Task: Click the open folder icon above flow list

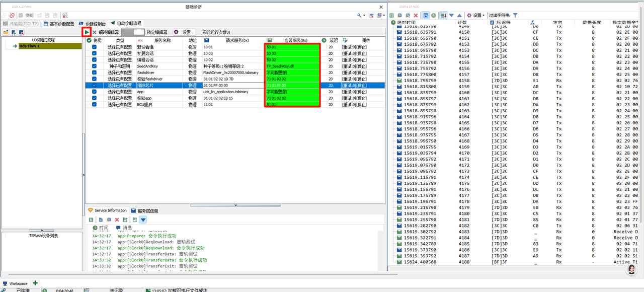Action: click(6, 32)
